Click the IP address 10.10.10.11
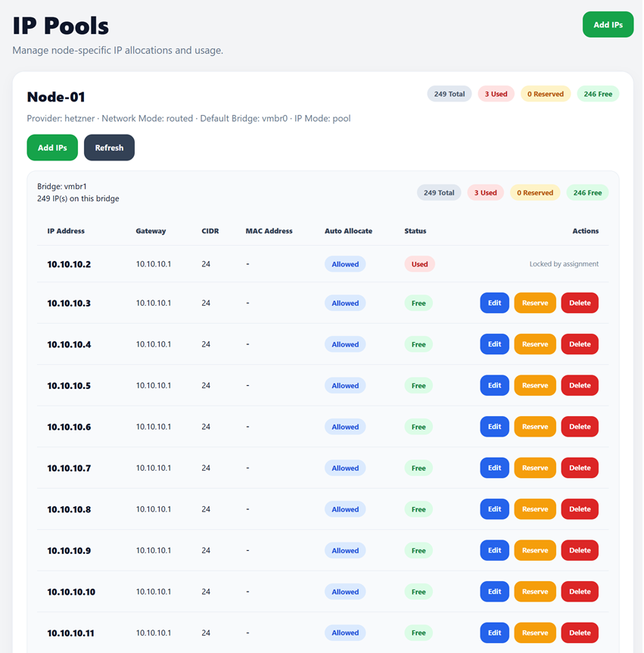644x653 pixels. click(x=70, y=633)
